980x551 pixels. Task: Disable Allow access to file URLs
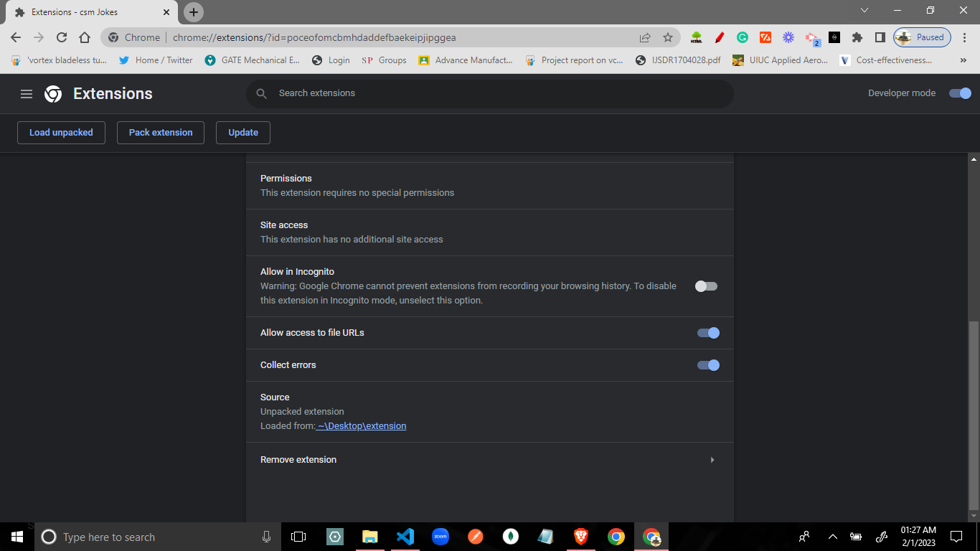click(707, 332)
